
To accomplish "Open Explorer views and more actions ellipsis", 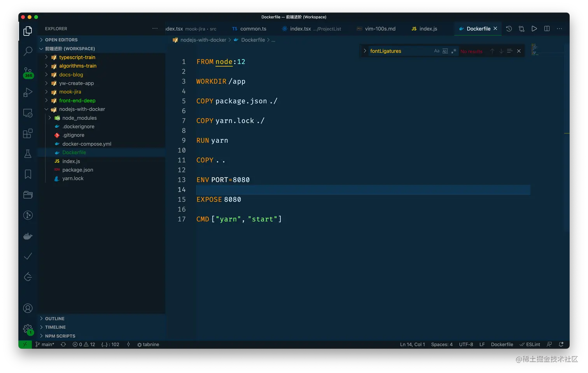I will [155, 28].
